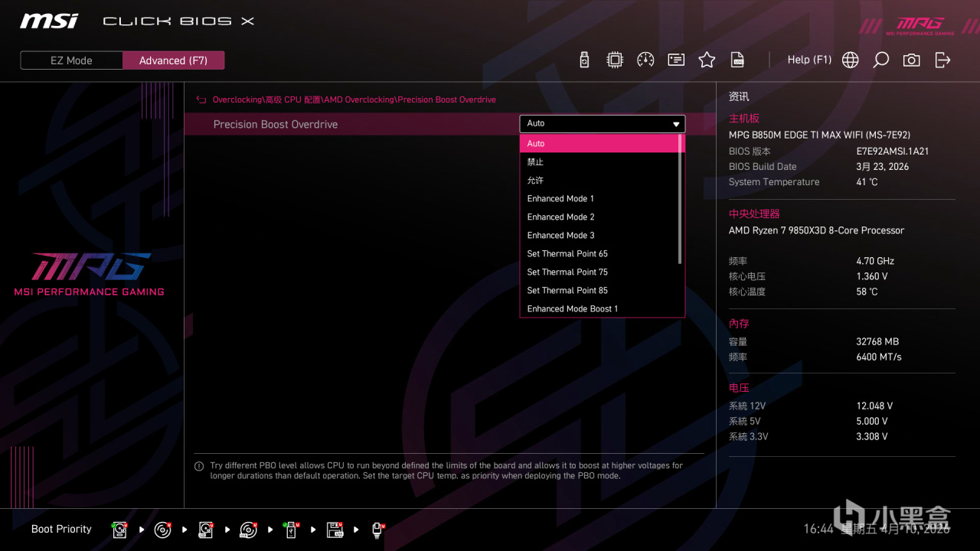Click the Precision Boost Overdrive setting row label
Viewport: 980px width, 551px height.
tap(276, 124)
